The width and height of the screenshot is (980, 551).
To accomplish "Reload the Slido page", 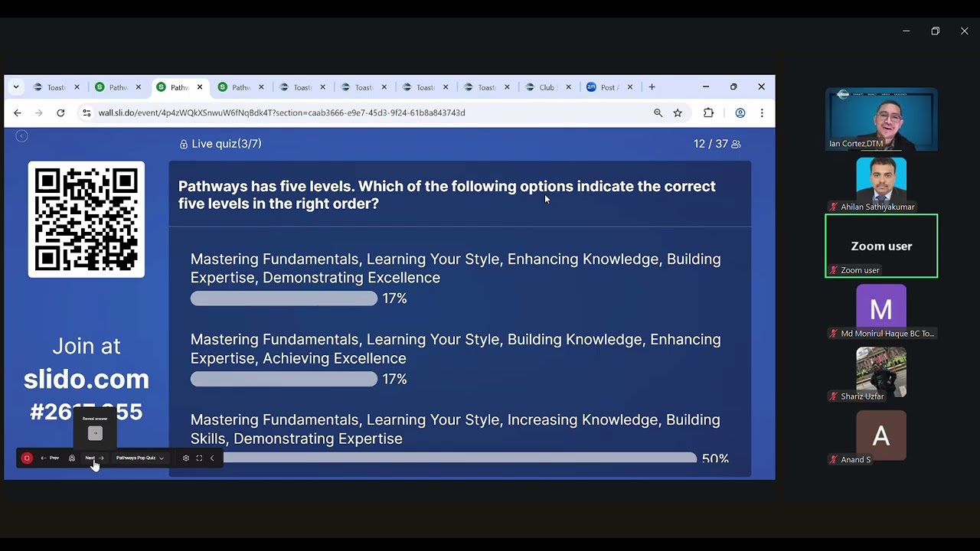I will 60,112.
